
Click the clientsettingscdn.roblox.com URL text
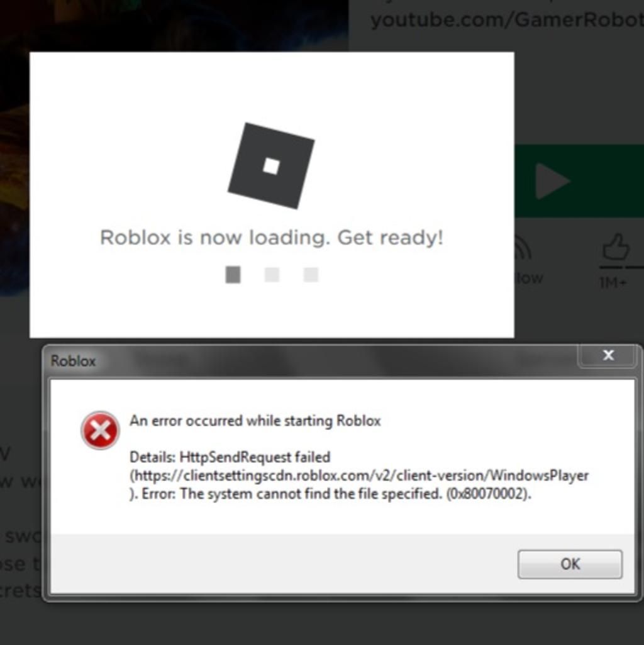tap(359, 475)
